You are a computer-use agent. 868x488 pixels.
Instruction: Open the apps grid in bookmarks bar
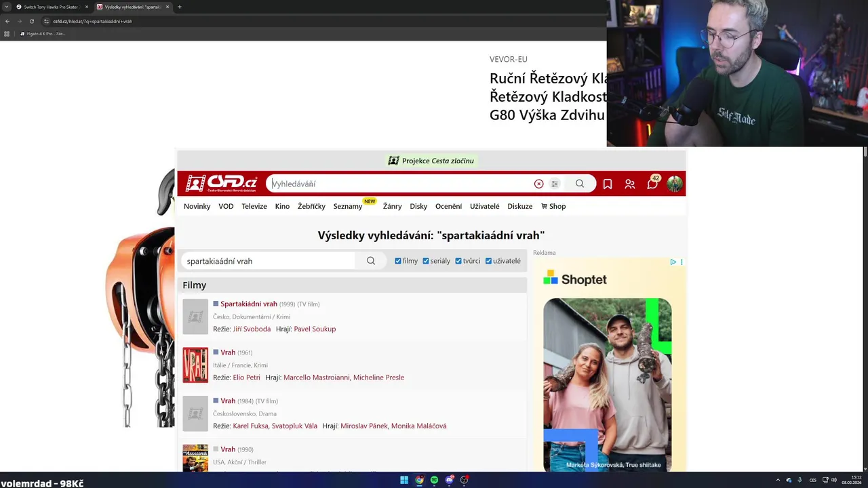click(7, 33)
